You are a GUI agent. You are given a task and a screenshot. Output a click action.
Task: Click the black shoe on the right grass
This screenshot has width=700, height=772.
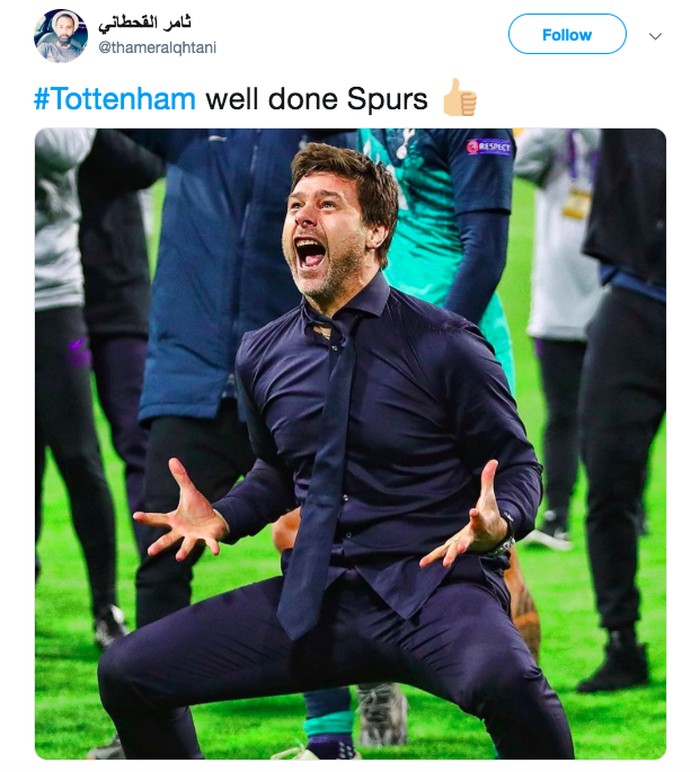pos(616,668)
